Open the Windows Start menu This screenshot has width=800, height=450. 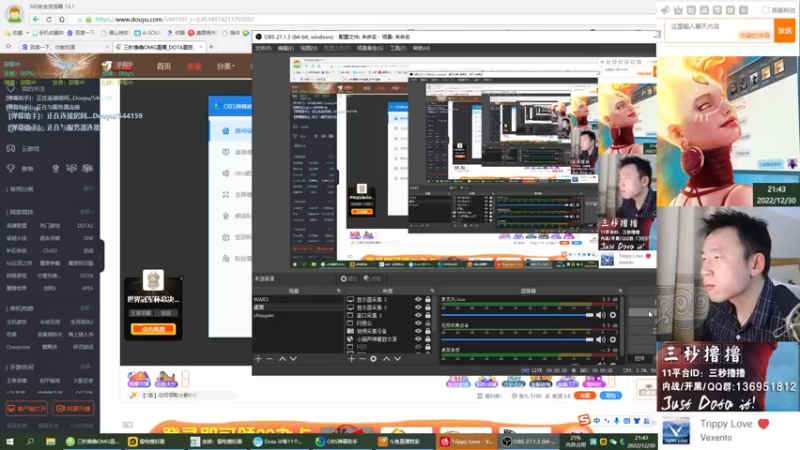tap(10, 441)
